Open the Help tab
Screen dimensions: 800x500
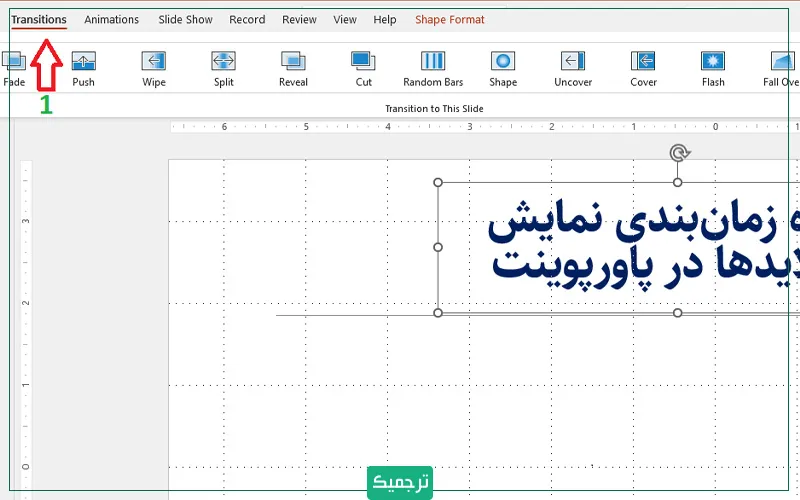[x=385, y=20]
